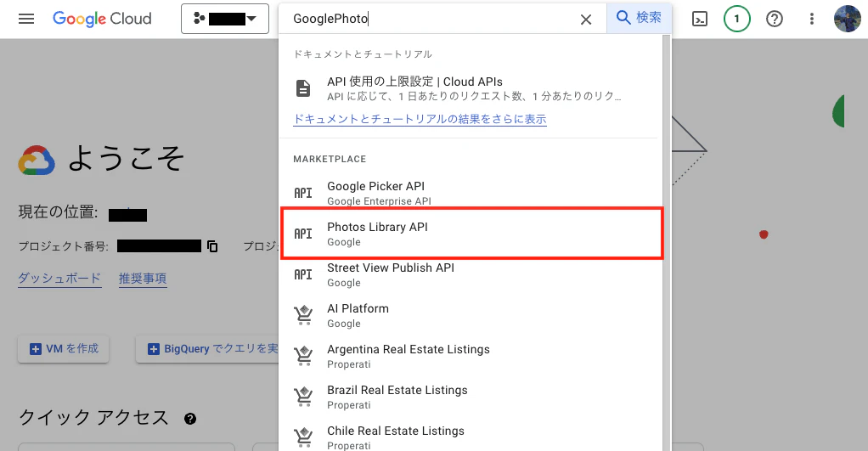The height and width of the screenshot is (451, 868).
Task: Click the VM を作成 button
Action: click(x=63, y=348)
